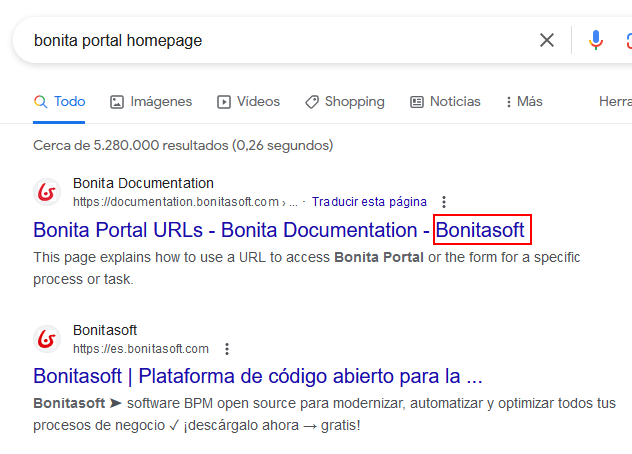Image resolution: width=632 pixels, height=454 pixels.
Task: Expand the Más menu
Action: pos(524,102)
